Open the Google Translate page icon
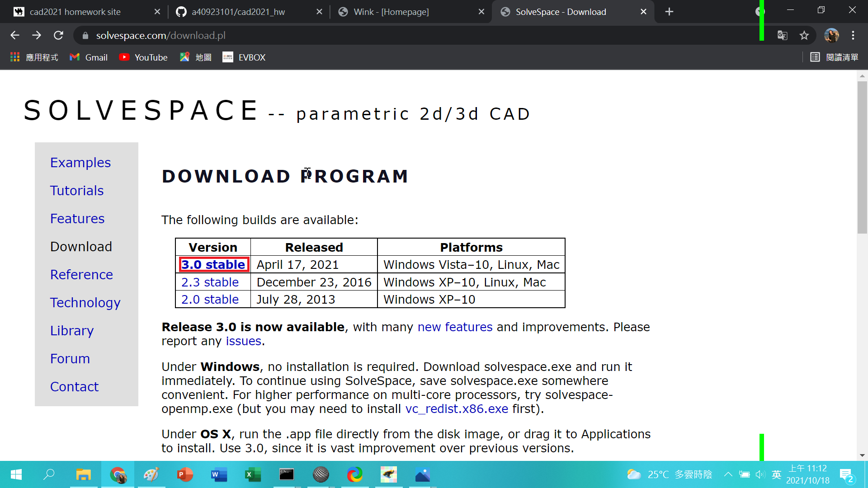The width and height of the screenshot is (868, 488). tap(782, 35)
